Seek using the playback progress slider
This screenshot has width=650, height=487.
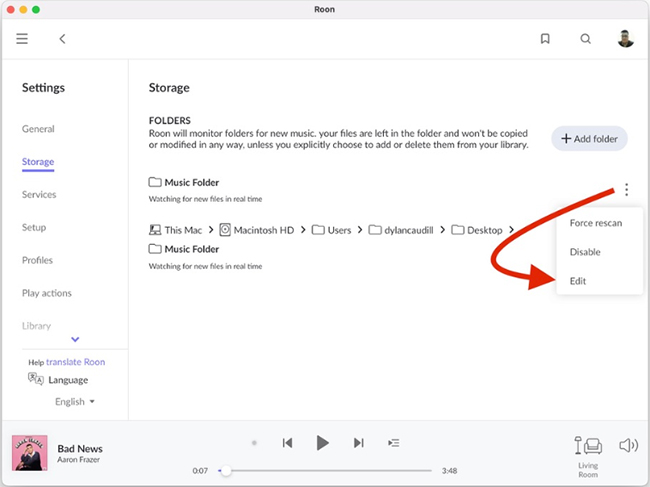(x=325, y=470)
